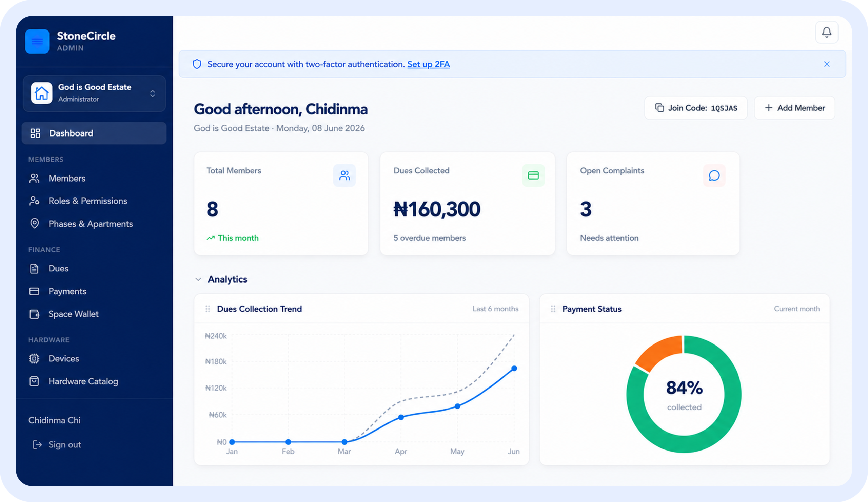Open the Total Members card
Image resolution: width=868 pixels, height=502 pixels.
(281, 204)
